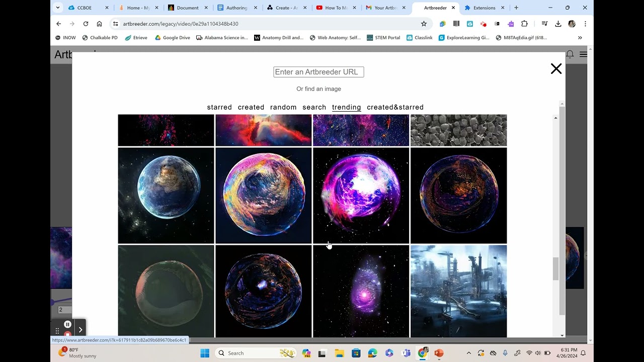Screen dimensions: 644x362
Task: Switch to the Authoring tab
Action: point(236,8)
